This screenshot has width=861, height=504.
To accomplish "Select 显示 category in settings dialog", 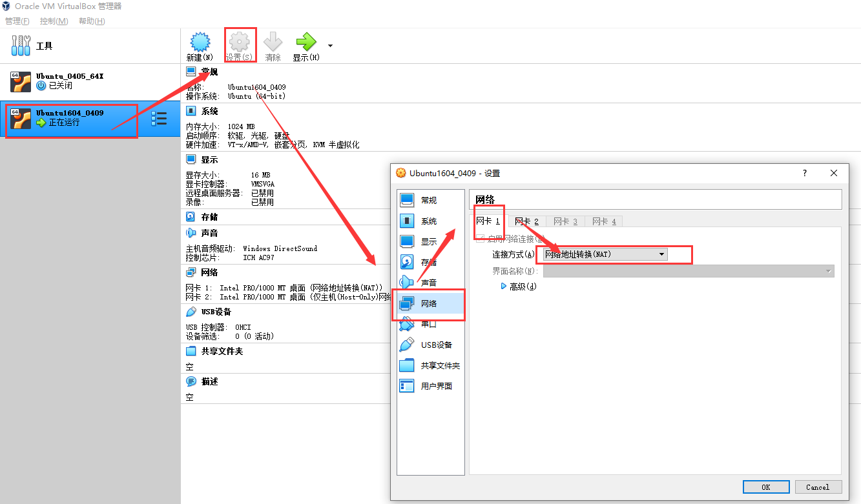I will (x=430, y=242).
